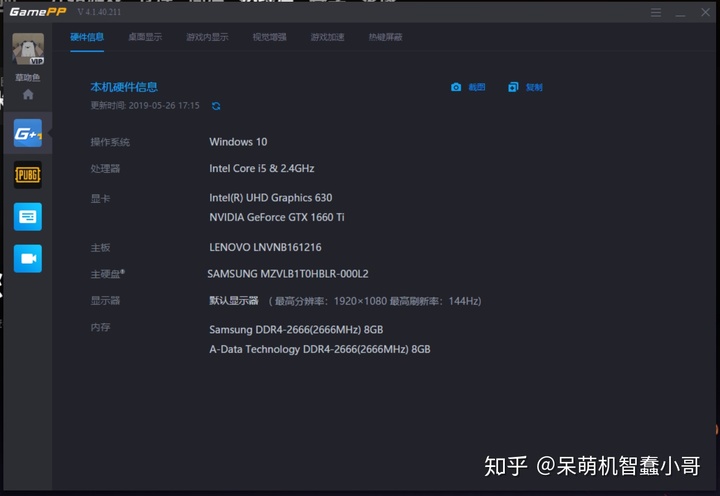Screen dimensions: 720x496
Task: Click the username under the avatar
Action: click(x=28, y=78)
